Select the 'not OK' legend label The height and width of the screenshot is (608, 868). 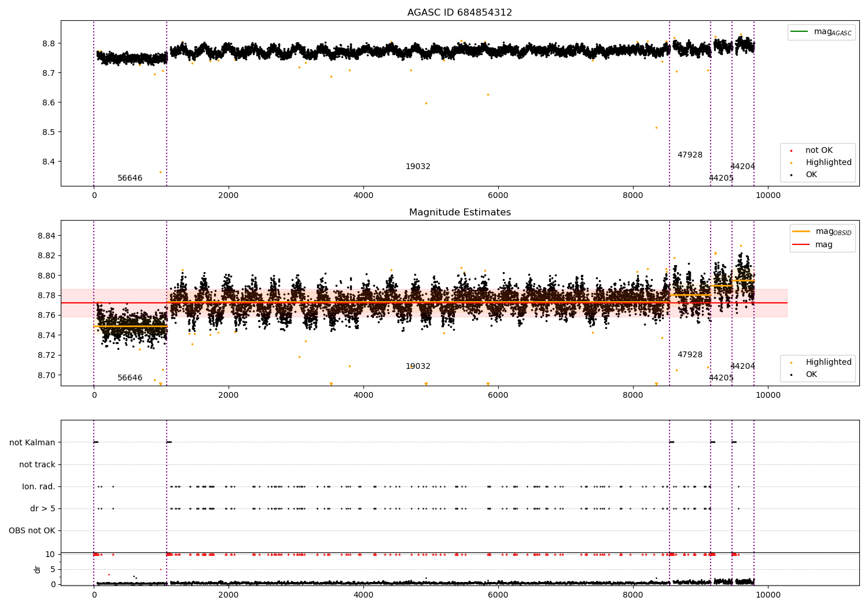[x=819, y=150]
